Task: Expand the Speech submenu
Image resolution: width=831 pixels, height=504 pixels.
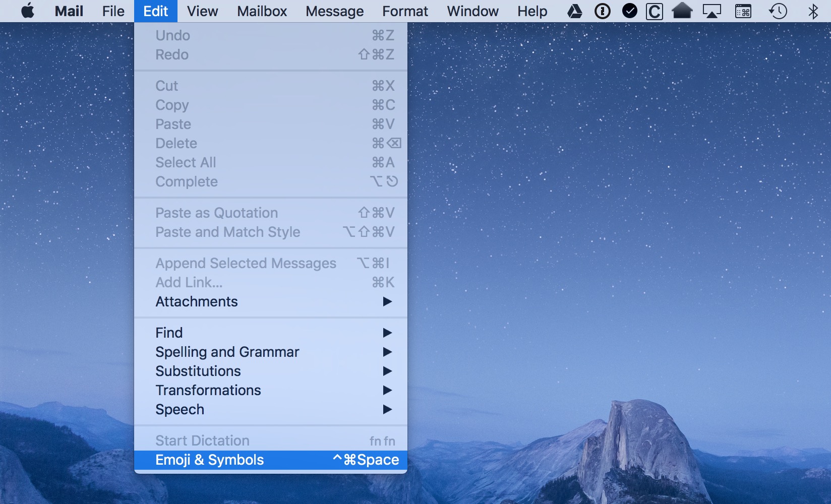Action: (271, 409)
